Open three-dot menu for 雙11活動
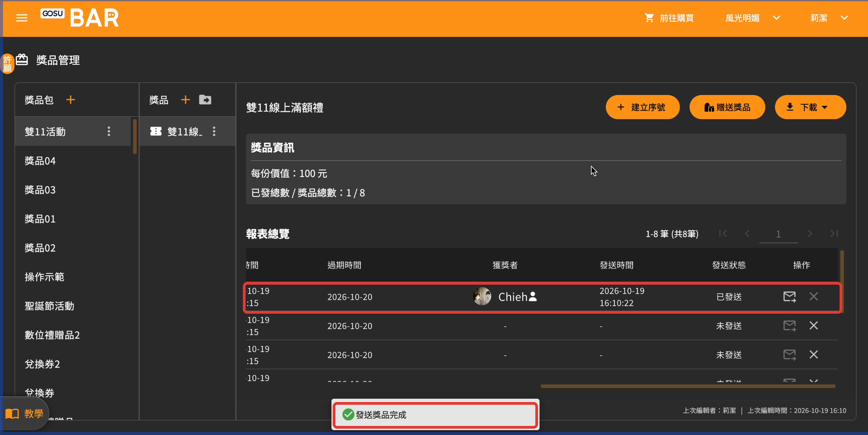This screenshot has height=435, width=868. click(x=109, y=131)
